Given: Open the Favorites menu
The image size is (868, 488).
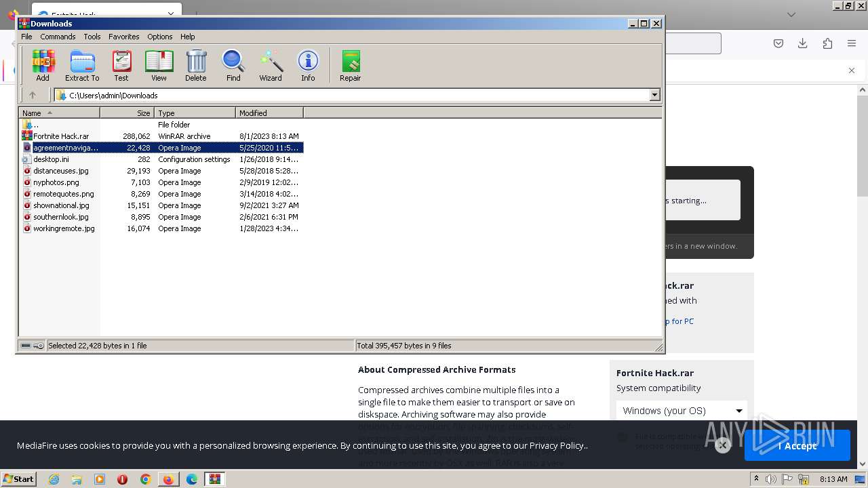Looking at the screenshot, I should [x=123, y=37].
